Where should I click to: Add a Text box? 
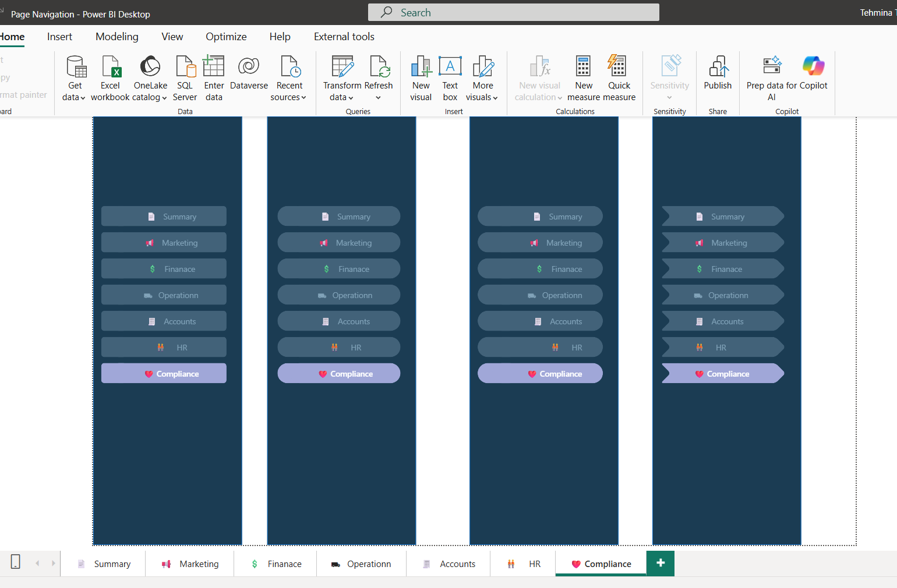pyautogui.click(x=450, y=78)
